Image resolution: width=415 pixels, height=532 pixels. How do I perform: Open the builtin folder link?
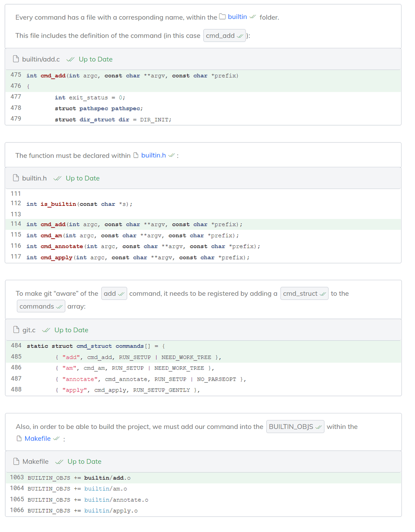[237, 16]
